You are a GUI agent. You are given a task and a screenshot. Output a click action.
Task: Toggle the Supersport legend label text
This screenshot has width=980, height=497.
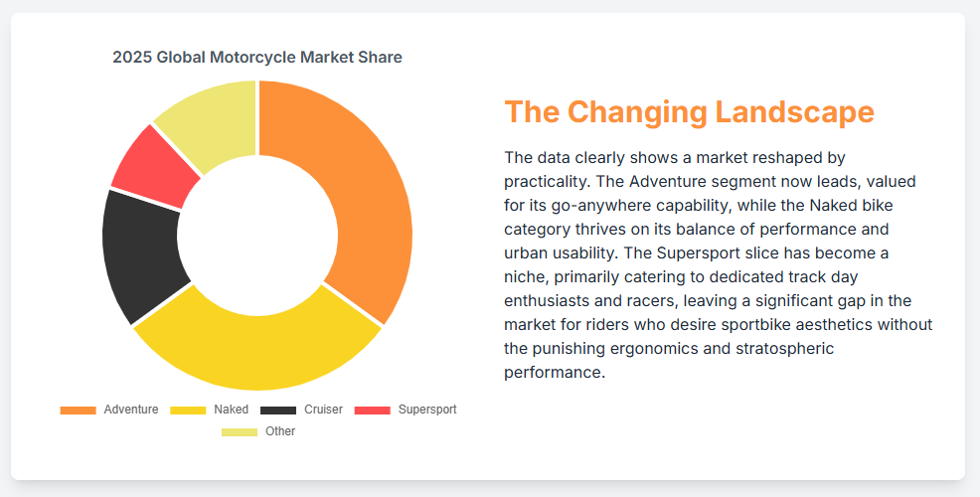tap(426, 410)
